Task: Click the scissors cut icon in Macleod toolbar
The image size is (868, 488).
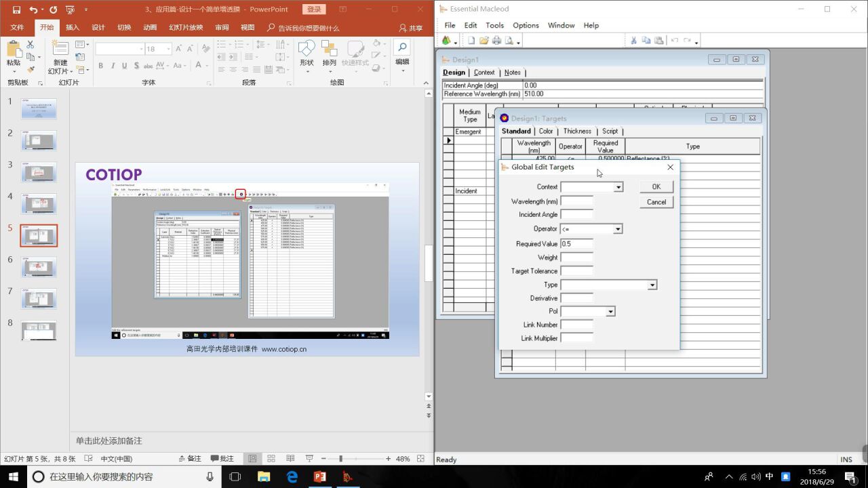Action: pos(633,41)
